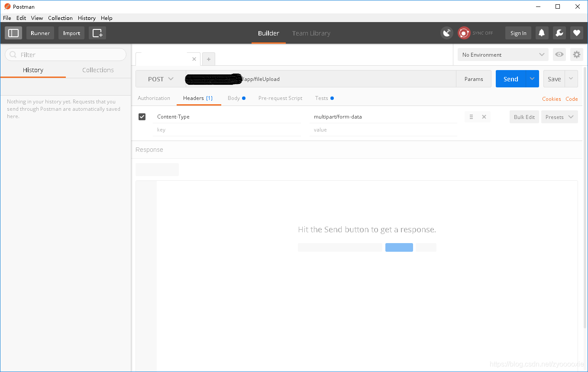Viewport: 588px width, 372px height.
Task: Click the Content-Type row reorder handle
Action: (471, 117)
